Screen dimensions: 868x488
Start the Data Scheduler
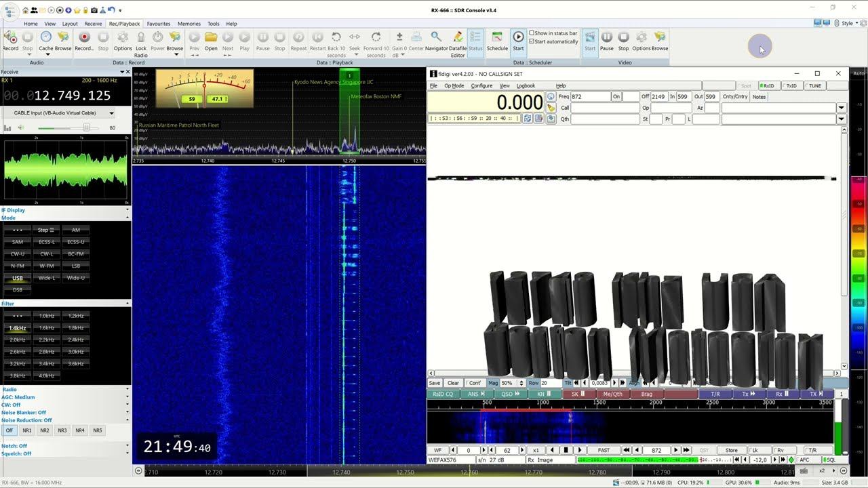point(518,38)
